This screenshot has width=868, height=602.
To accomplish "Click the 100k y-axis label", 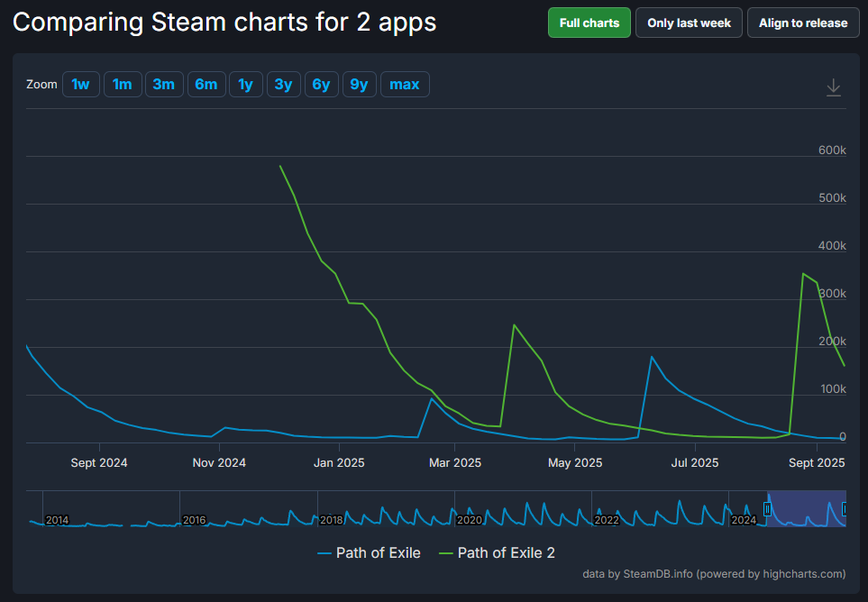I will click(x=833, y=389).
